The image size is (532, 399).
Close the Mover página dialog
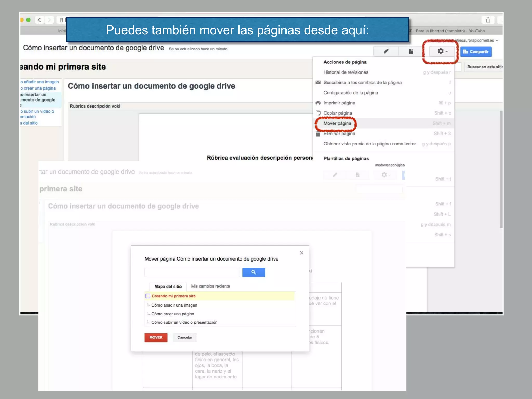(302, 253)
